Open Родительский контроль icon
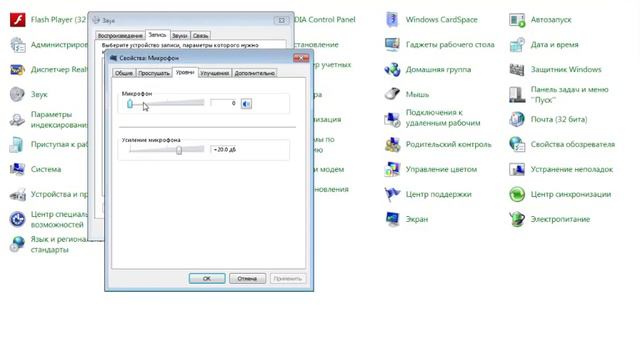This screenshot has width=640, height=360. point(392,144)
